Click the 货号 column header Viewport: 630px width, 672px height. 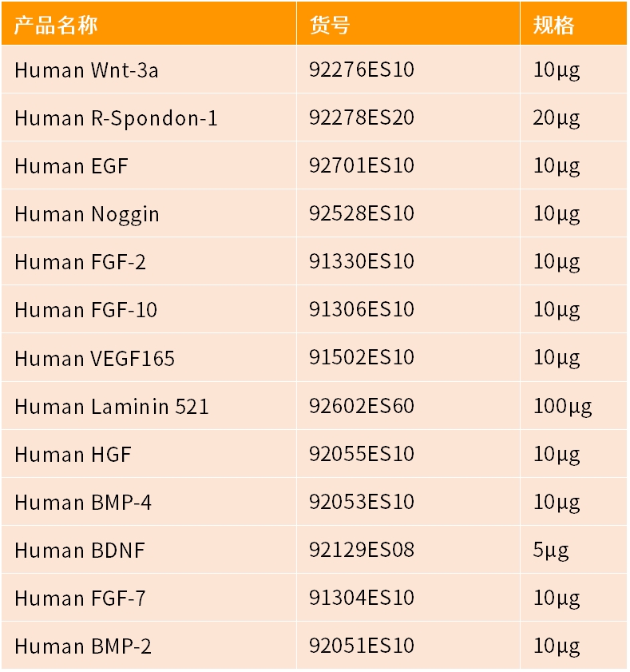[329, 26]
